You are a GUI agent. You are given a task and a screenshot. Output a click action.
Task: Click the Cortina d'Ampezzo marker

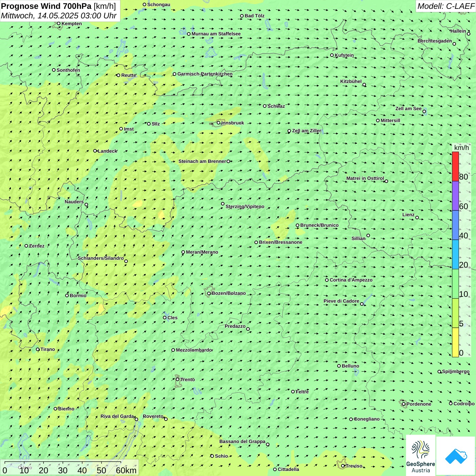pyautogui.click(x=327, y=280)
